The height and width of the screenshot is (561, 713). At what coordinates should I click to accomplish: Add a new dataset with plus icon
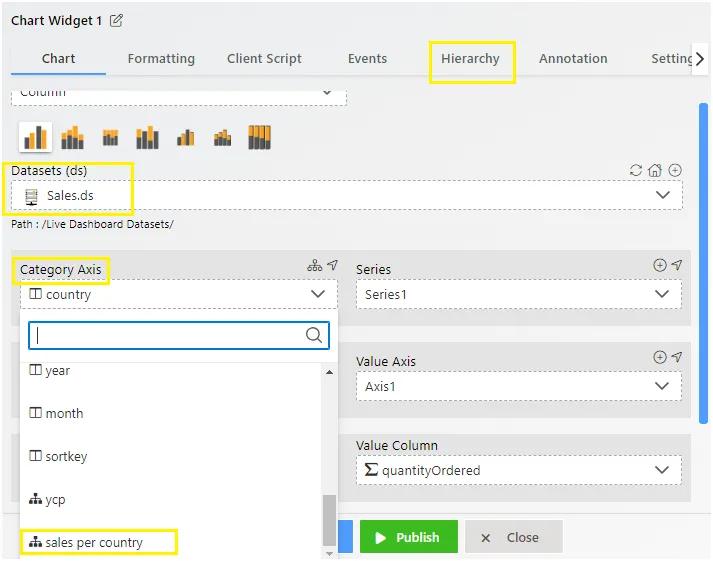tap(675, 170)
